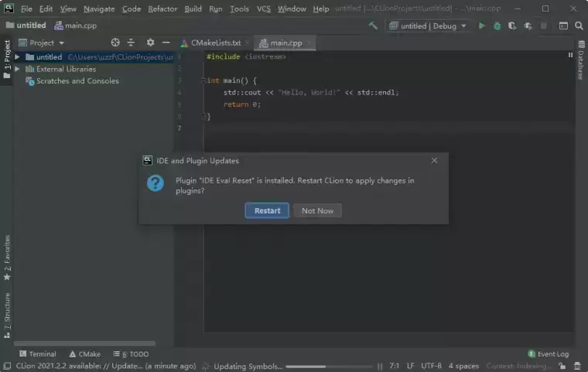This screenshot has width=588, height=372.
Task: Run with coverage icon
Action: point(512,26)
